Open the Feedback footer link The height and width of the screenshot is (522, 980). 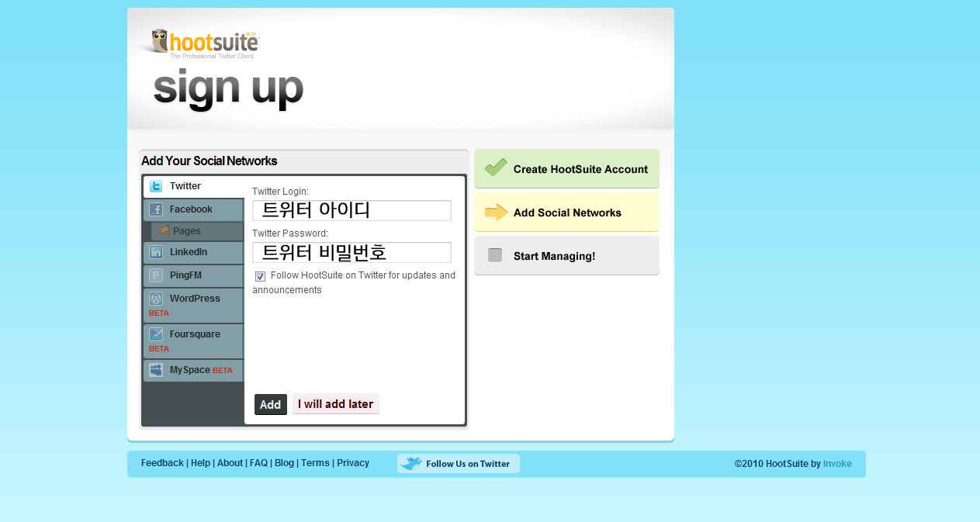tap(162, 463)
